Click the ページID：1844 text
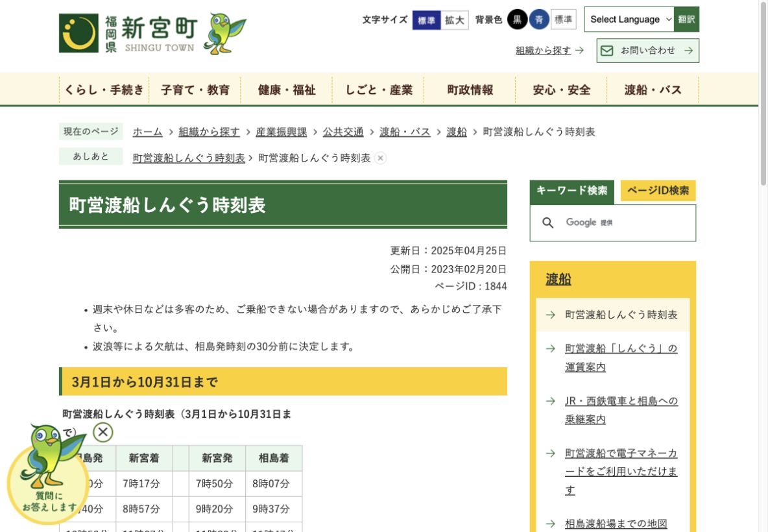Viewport: 768px width, 532px height. [471, 286]
